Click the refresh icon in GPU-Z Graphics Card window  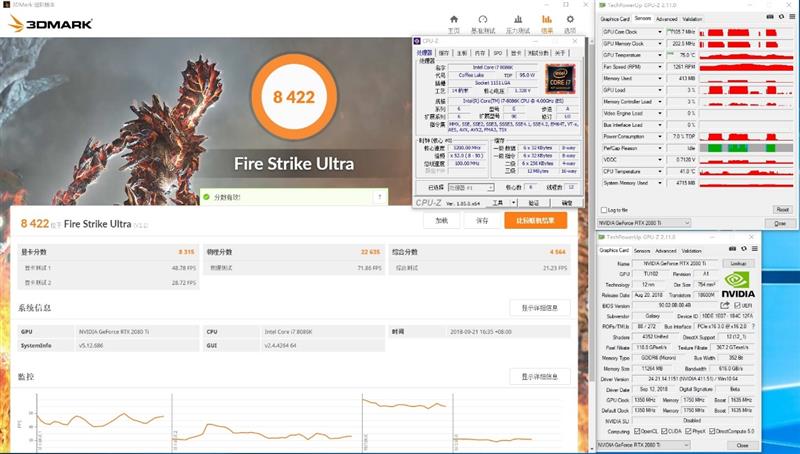(743, 248)
